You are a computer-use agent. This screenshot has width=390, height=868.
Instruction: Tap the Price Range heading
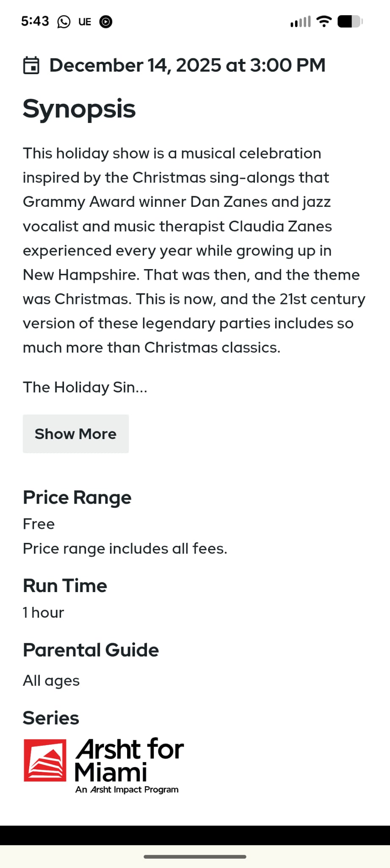coord(77,498)
